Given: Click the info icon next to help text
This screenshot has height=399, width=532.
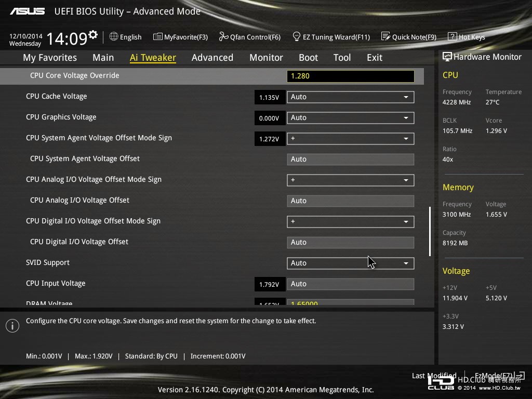Looking at the screenshot, I should [12, 326].
